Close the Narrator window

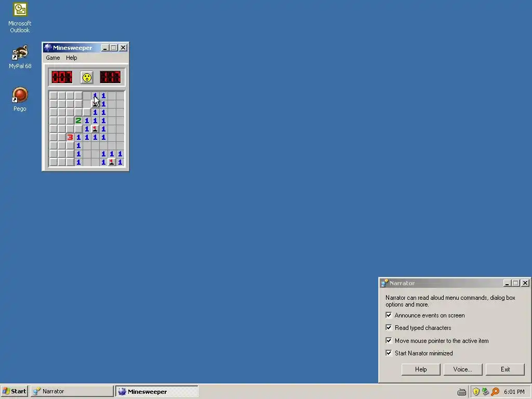click(525, 283)
